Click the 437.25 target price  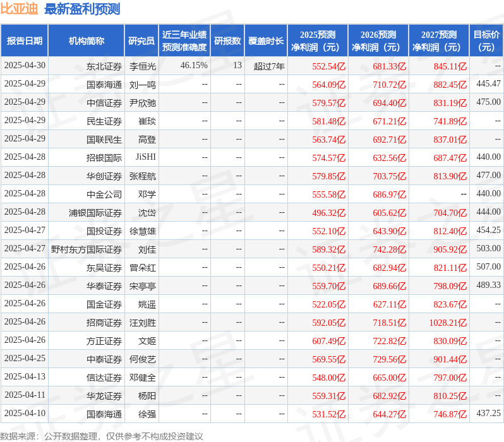(489, 414)
